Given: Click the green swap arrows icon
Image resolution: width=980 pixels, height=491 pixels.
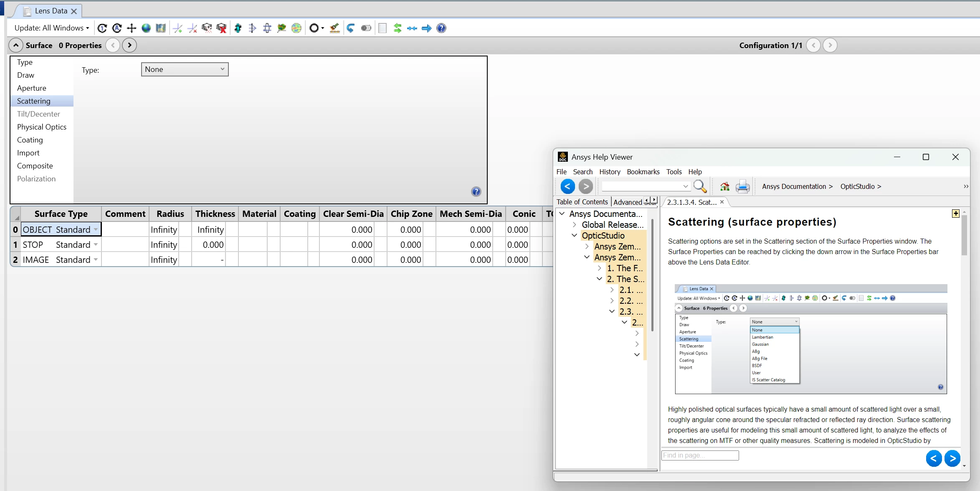Looking at the screenshot, I should coord(398,28).
